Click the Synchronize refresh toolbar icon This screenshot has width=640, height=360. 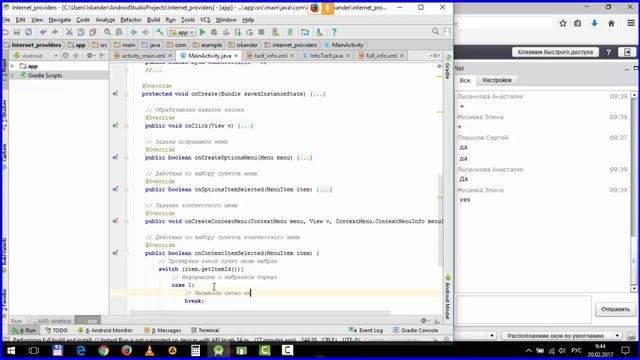click(x=29, y=32)
